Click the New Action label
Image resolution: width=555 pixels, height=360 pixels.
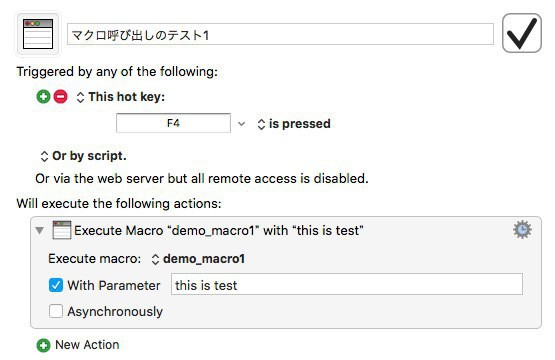87,345
